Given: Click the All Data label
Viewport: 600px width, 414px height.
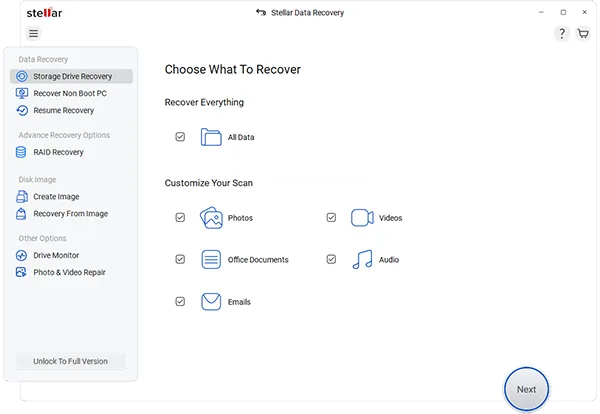Looking at the screenshot, I should pos(241,137).
